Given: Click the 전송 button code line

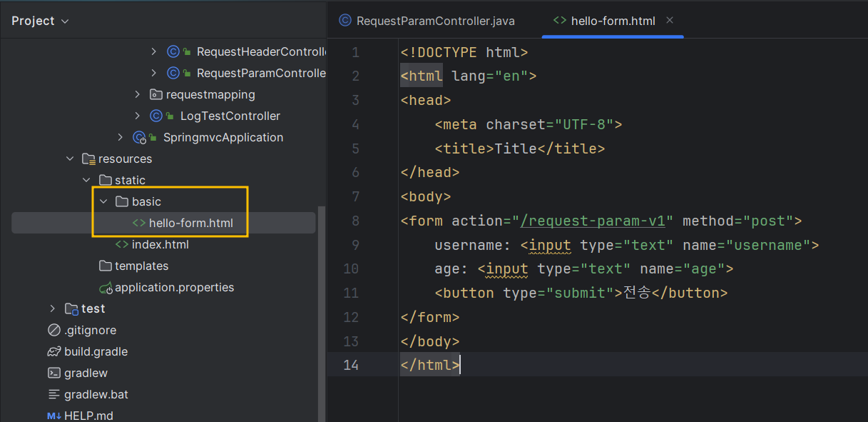Looking at the screenshot, I should pyautogui.click(x=581, y=293).
